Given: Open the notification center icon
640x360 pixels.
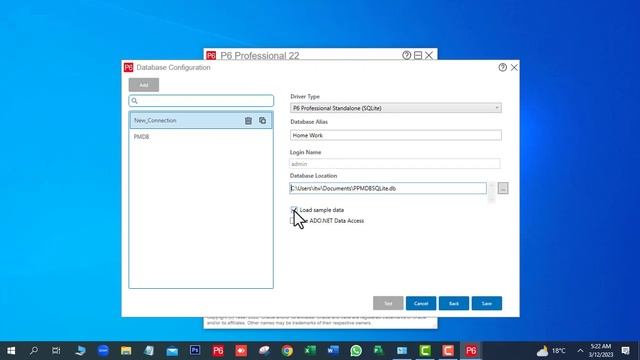Looking at the screenshot, I should click(625, 351).
